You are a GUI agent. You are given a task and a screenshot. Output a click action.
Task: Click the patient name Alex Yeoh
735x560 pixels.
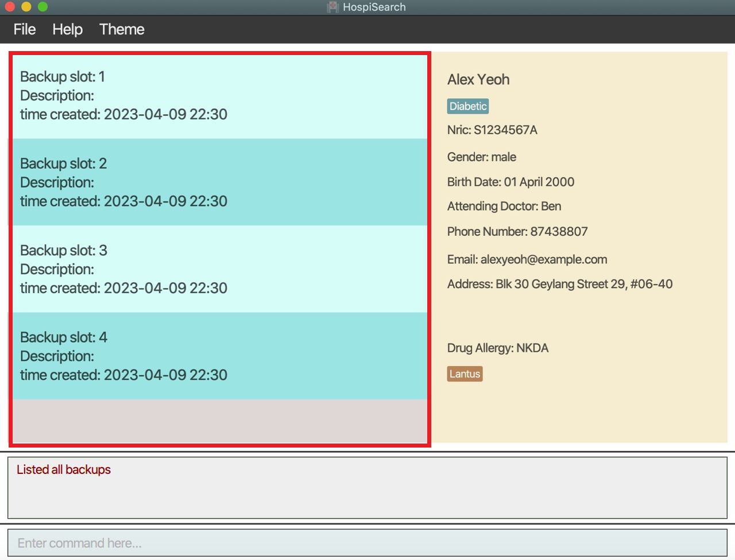click(478, 80)
